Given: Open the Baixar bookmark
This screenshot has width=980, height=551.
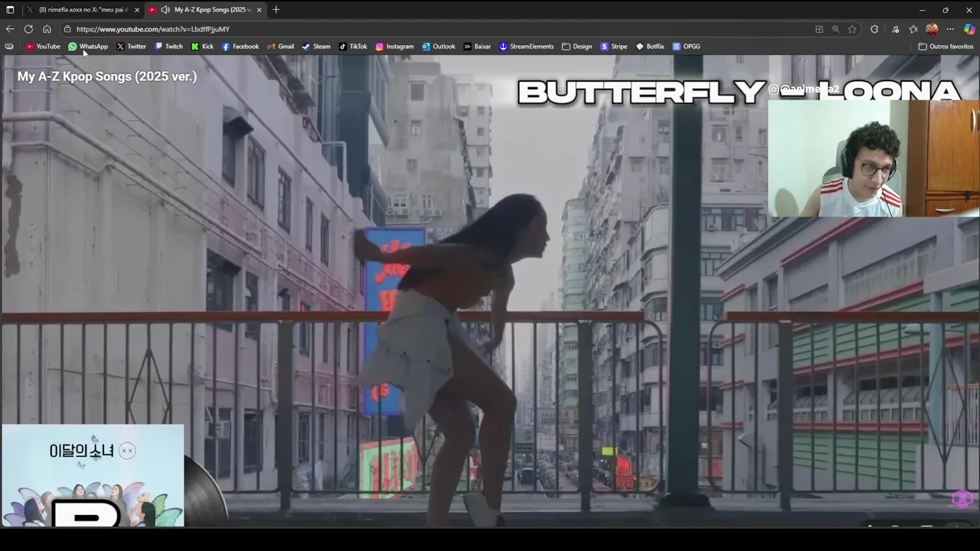Looking at the screenshot, I should 478,47.
